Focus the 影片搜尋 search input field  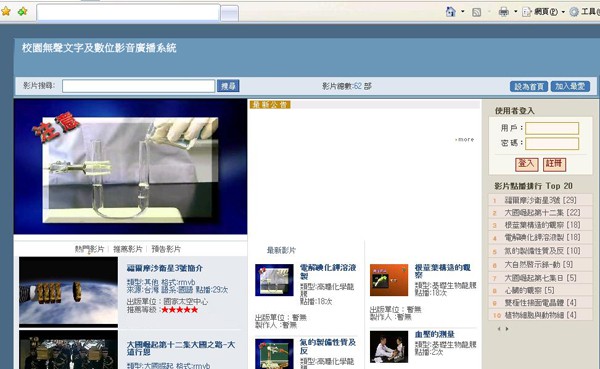[138, 86]
